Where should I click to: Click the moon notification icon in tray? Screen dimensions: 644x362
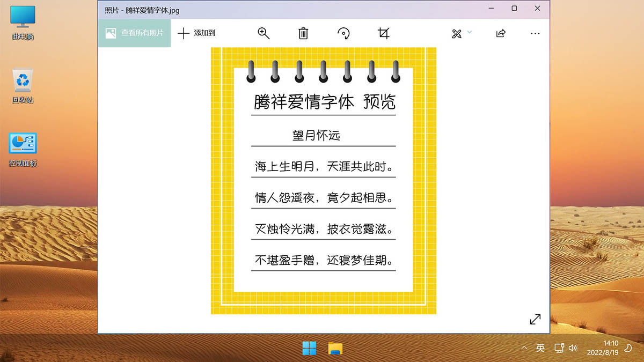629,348
